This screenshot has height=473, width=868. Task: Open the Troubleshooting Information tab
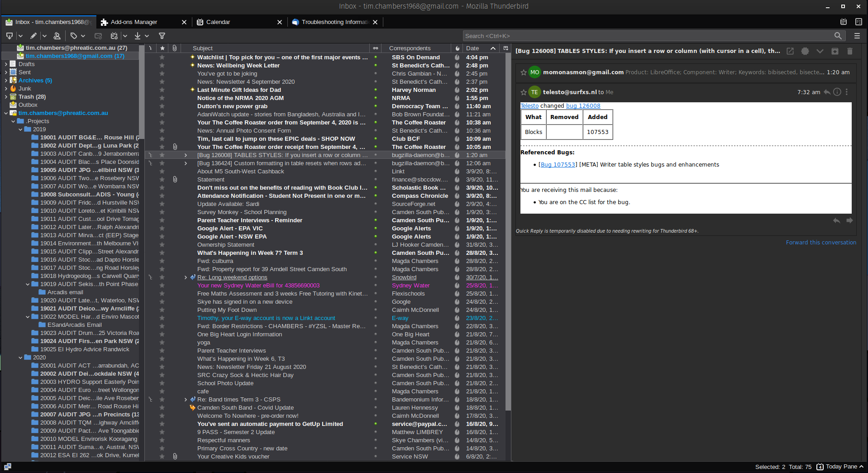[x=334, y=22]
